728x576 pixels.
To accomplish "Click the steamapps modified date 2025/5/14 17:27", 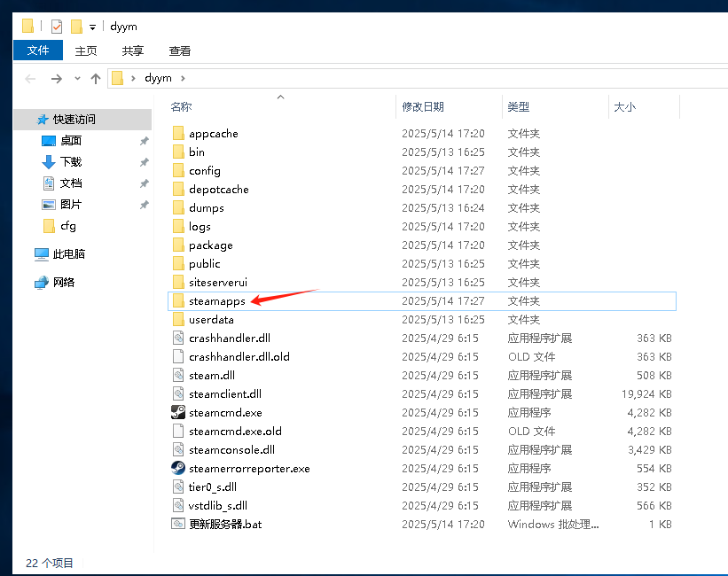I will [443, 300].
